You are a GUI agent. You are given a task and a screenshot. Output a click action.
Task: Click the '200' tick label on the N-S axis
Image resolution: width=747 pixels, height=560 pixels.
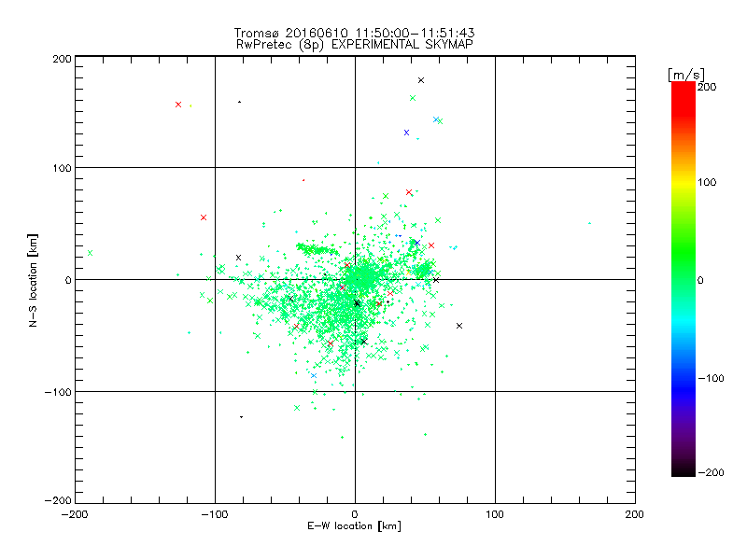click(62, 59)
